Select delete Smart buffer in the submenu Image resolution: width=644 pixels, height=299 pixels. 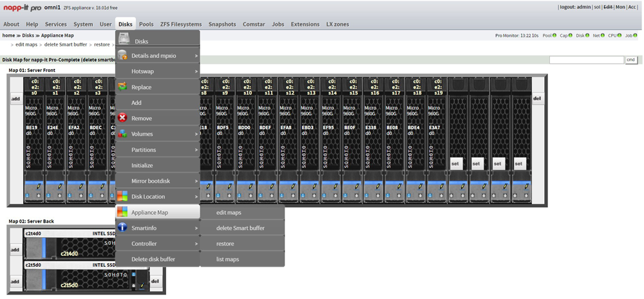(242, 228)
